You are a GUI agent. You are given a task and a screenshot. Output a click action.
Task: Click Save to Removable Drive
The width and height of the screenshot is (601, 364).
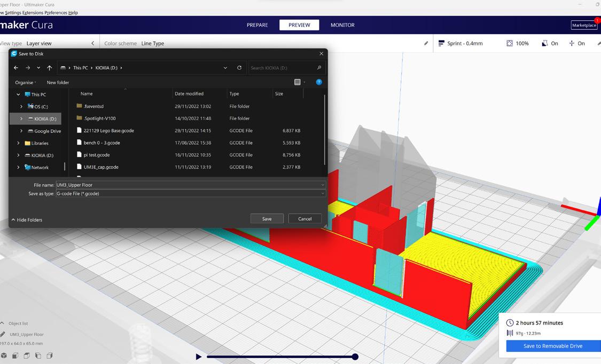[553, 346]
